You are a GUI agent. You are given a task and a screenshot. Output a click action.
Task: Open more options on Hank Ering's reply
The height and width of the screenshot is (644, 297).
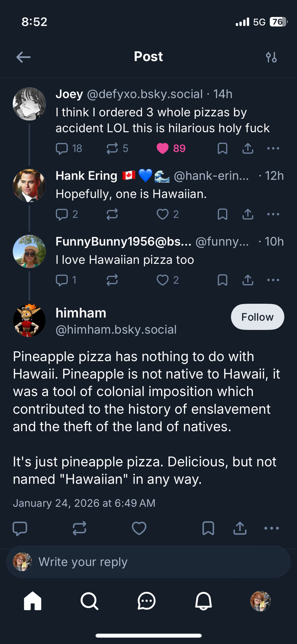273,214
